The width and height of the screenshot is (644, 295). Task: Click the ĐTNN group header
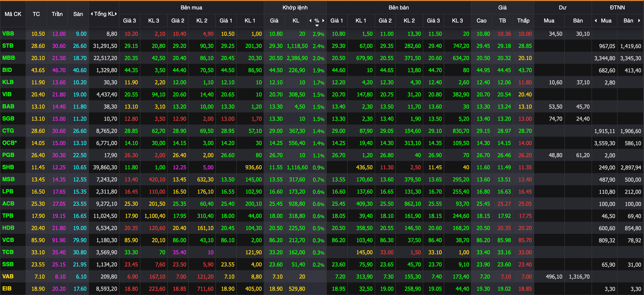click(x=617, y=7)
